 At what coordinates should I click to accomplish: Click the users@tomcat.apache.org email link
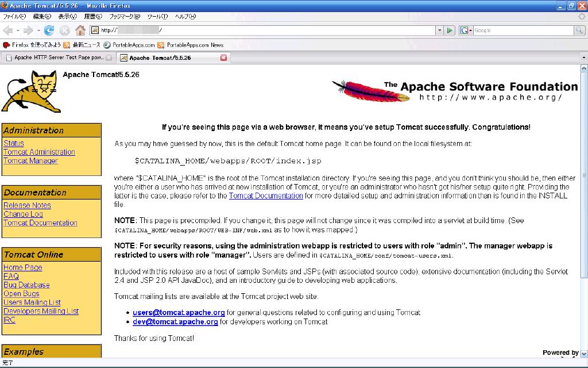click(x=179, y=312)
